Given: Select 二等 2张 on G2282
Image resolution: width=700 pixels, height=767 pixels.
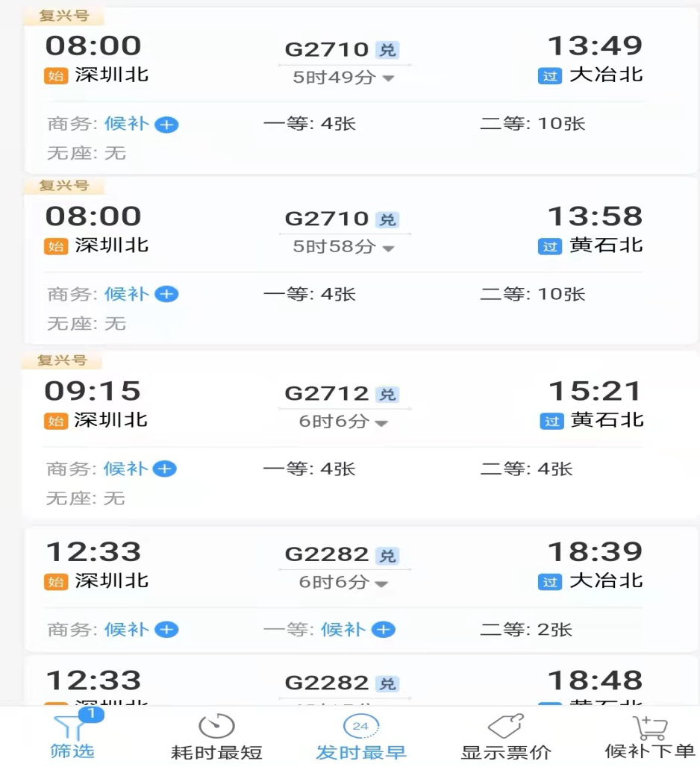Looking at the screenshot, I should pyautogui.click(x=526, y=629).
